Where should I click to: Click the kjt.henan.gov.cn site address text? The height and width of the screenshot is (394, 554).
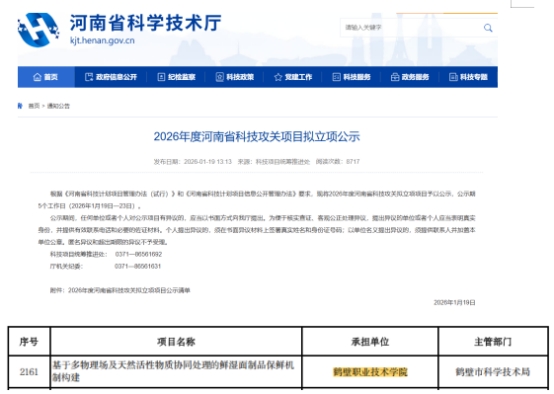102,40
